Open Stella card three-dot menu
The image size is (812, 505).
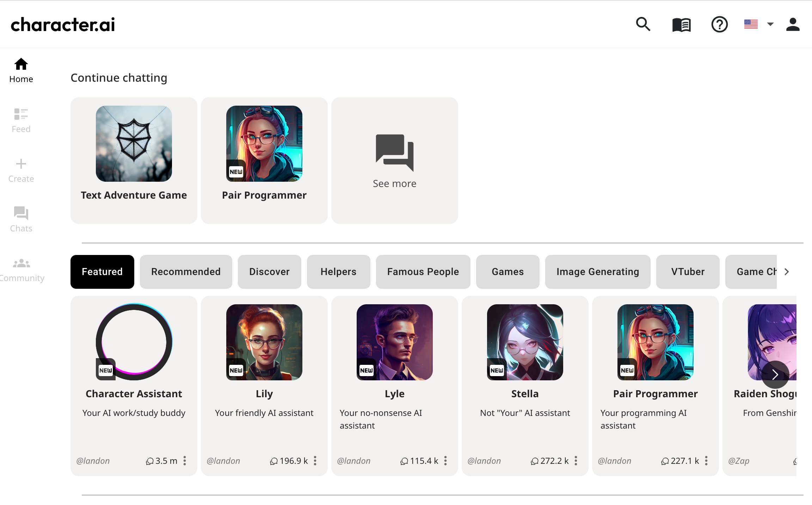576,461
